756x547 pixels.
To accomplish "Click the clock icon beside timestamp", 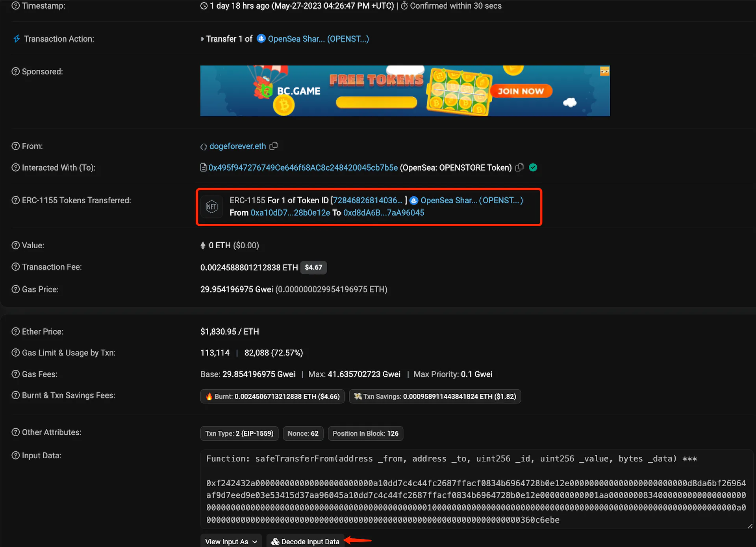I will pyautogui.click(x=204, y=6).
